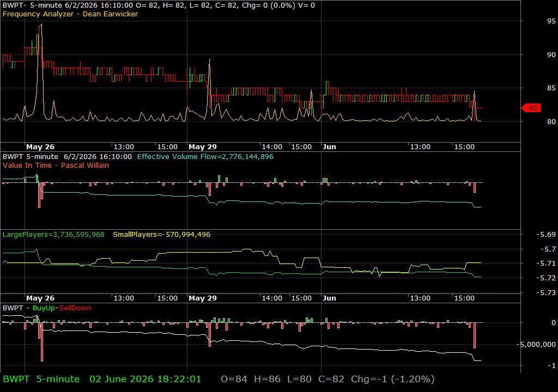Click the red 82 current price tag

point(531,108)
